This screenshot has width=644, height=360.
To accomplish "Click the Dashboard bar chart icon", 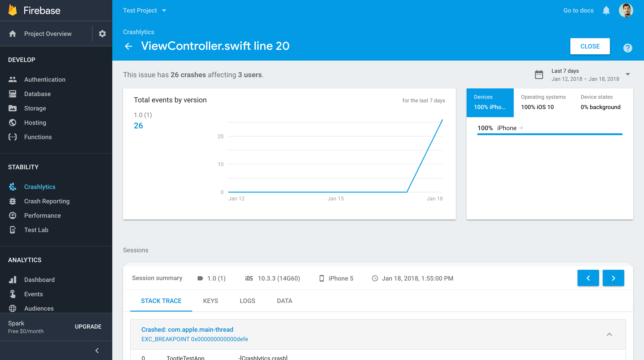I will point(13,280).
